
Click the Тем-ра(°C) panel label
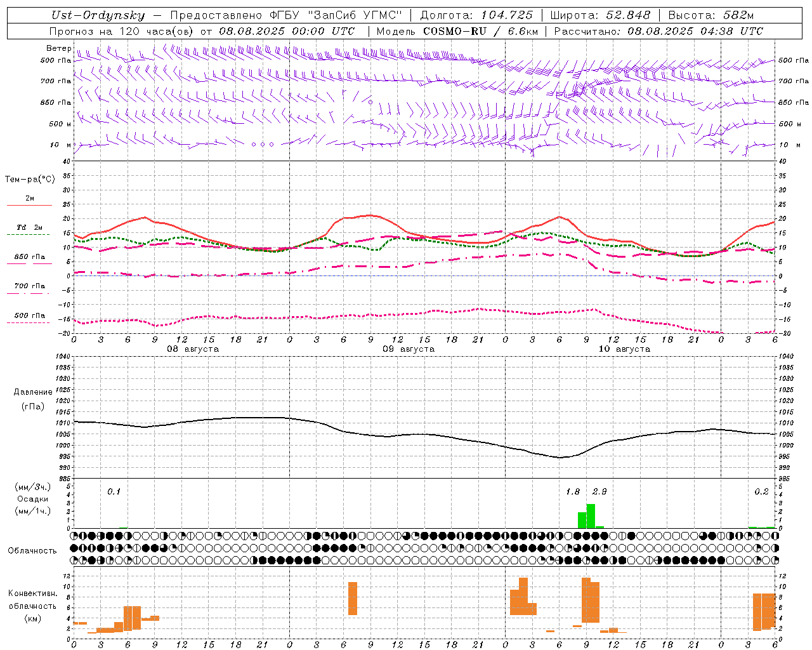pyautogui.click(x=30, y=180)
